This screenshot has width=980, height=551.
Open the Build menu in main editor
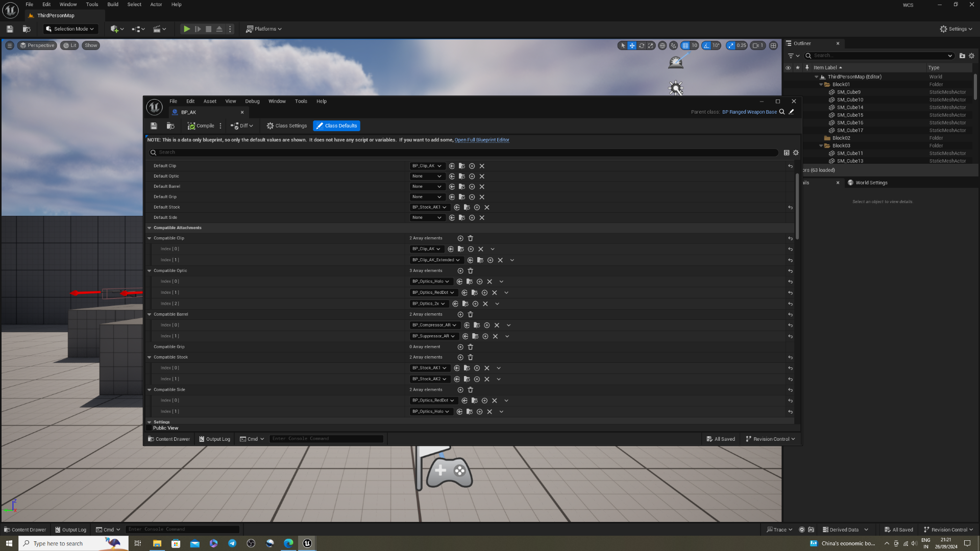113,5
